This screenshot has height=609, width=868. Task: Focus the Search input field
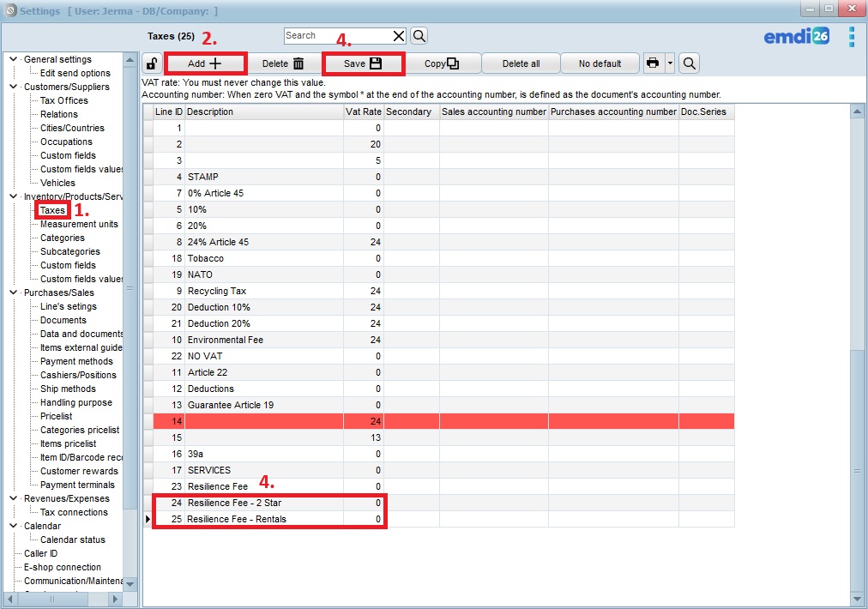tap(338, 36)
